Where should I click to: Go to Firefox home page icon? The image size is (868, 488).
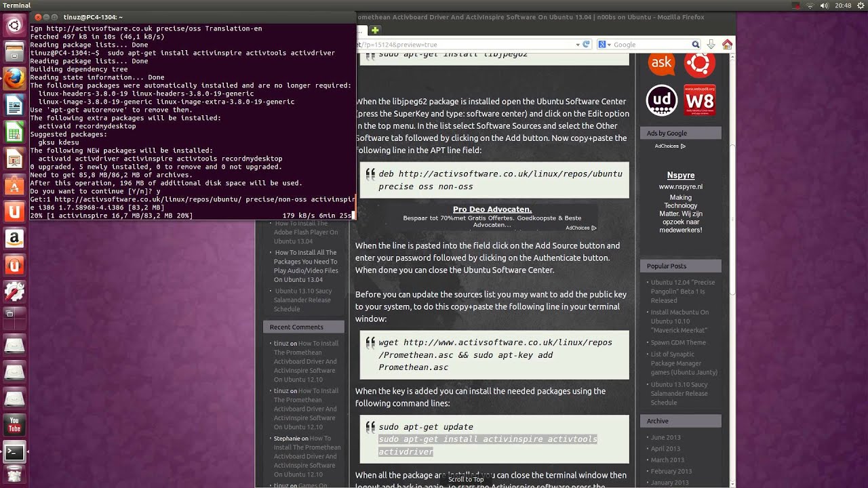[x=727, y=44]
